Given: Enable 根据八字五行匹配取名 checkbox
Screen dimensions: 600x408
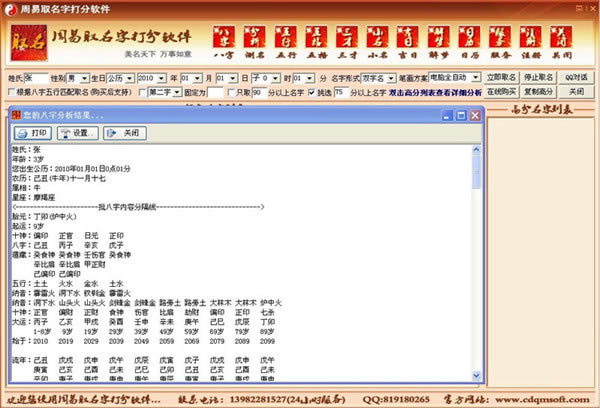Looking at the screenshot, I should (x=8, y=92).
